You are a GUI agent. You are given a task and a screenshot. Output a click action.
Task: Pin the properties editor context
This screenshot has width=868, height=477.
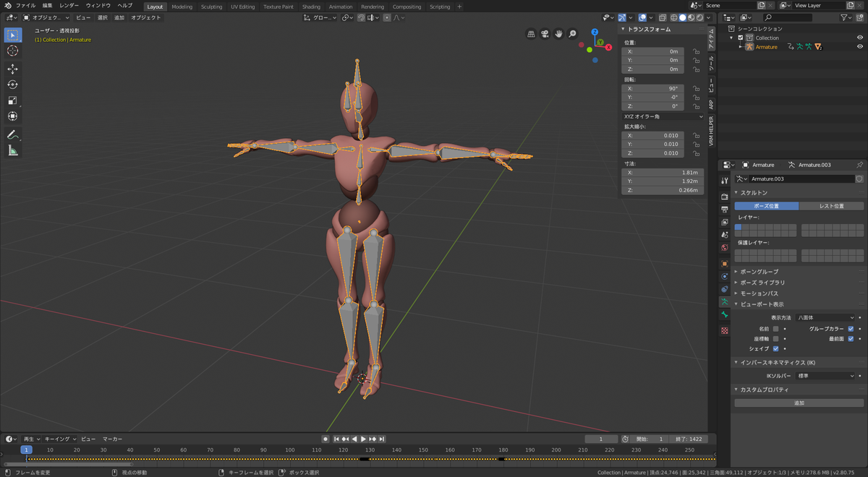pos(859,165)
